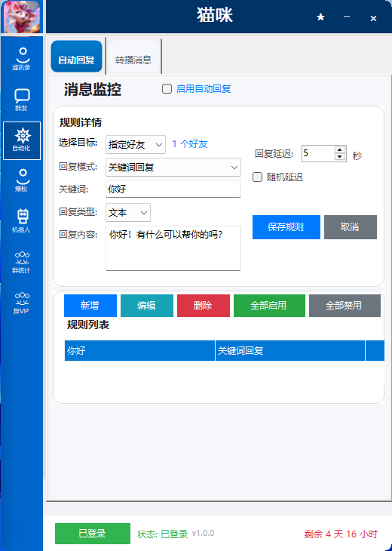Image resolution: width=392 pixels, height=551 pixels.
Task: Open the 1 个好友 link
Action: [190, 144]
